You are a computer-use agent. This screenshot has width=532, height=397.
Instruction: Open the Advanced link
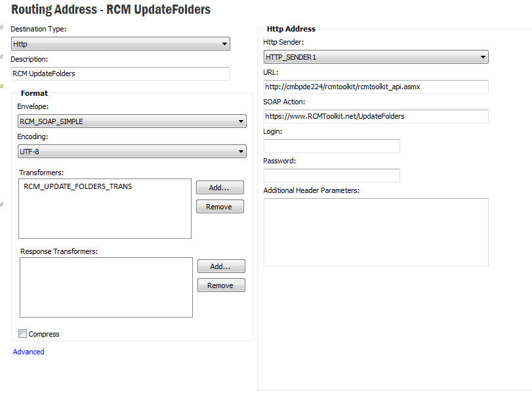[x=29, y=352]
